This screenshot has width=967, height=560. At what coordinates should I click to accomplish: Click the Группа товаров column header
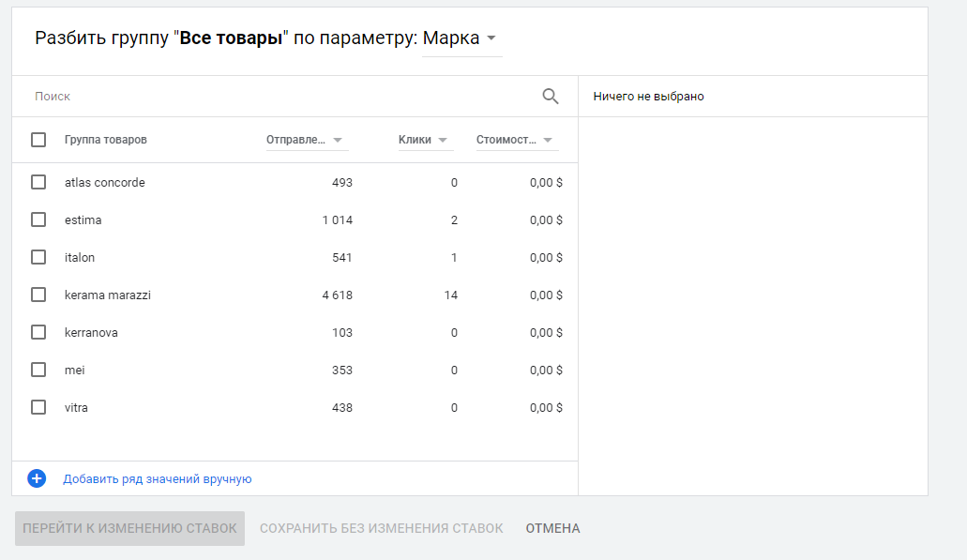click(105, 140)
